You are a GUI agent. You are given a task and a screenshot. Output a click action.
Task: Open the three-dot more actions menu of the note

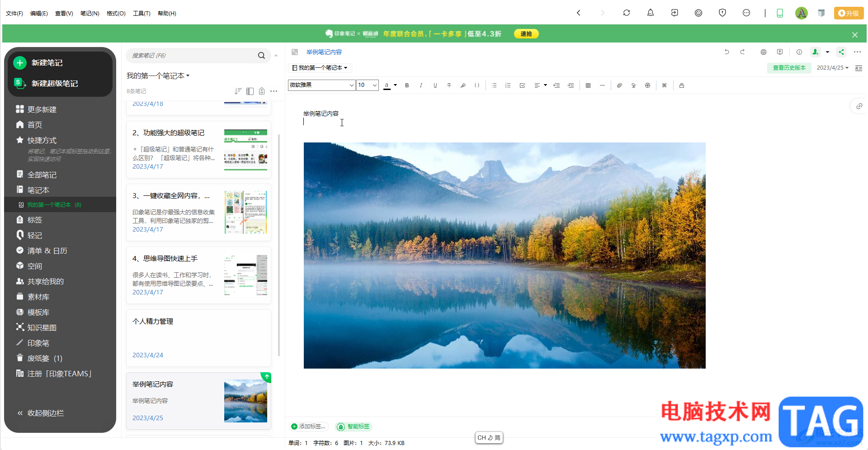pos(857,52)
